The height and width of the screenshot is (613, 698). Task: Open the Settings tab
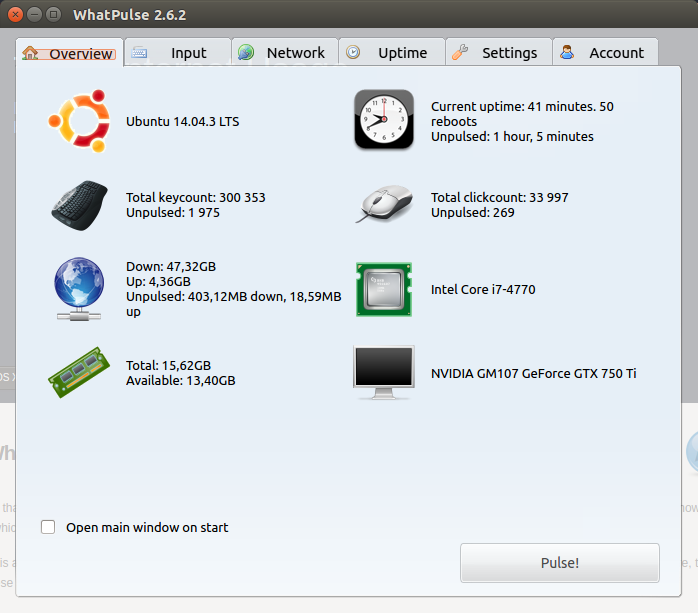pos(499,53)
